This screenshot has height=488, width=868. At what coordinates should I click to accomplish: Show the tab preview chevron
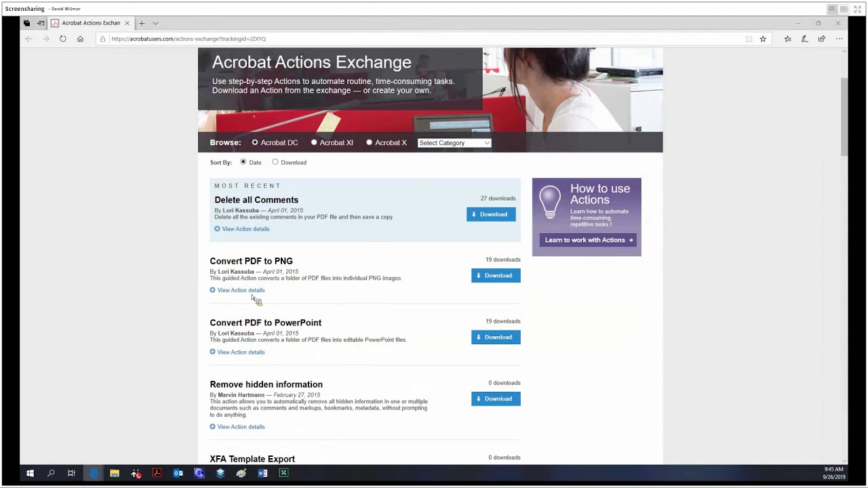[155, 23]
